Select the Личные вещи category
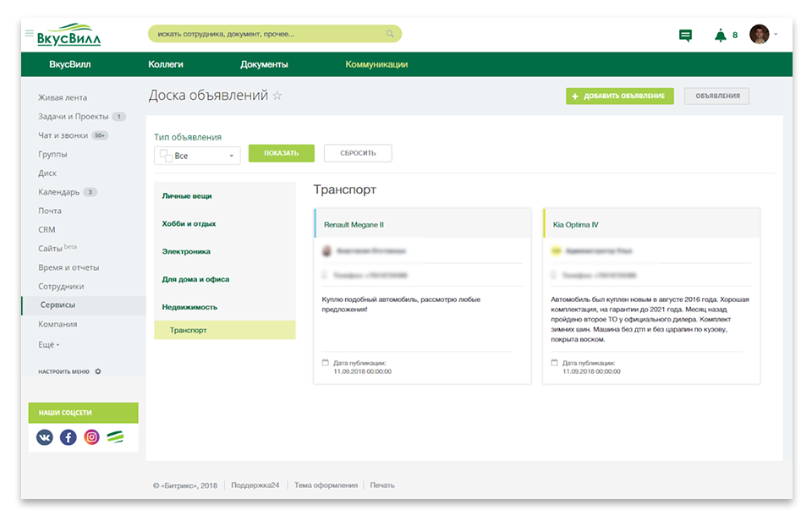Image resolution: width=812 pixels, height=516 pixels. pyautogui.click(x=187, y=196)
